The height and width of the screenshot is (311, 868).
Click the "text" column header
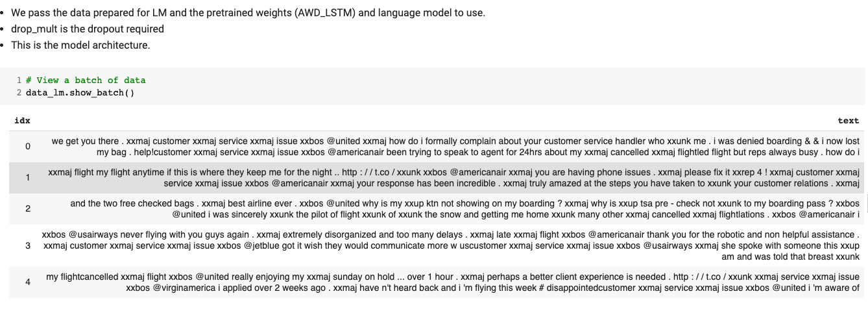pyautogui.click(x=848, y=120)
